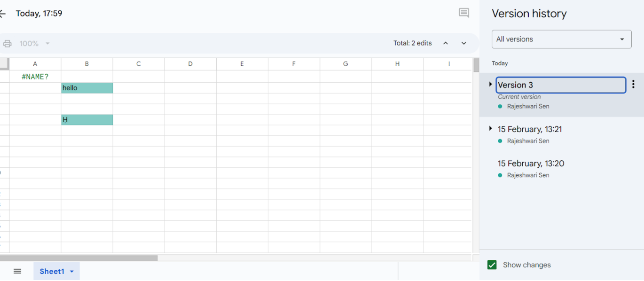644x281 pixels.
Task: Open the all sheets list icon
Action: (x=17, y=271)
